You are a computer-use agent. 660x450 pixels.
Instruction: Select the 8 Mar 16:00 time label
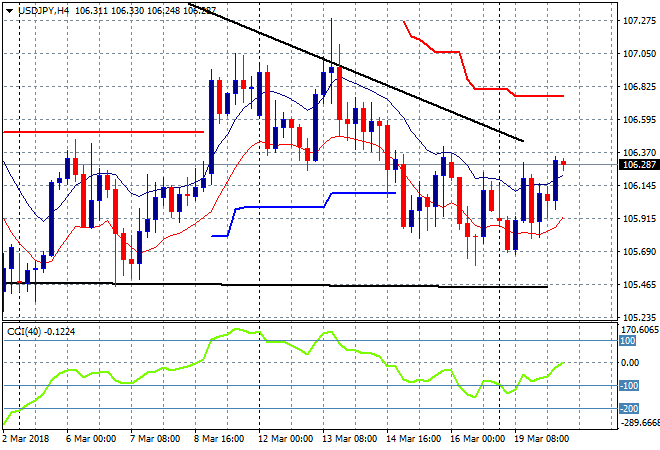tap(219, 439)
